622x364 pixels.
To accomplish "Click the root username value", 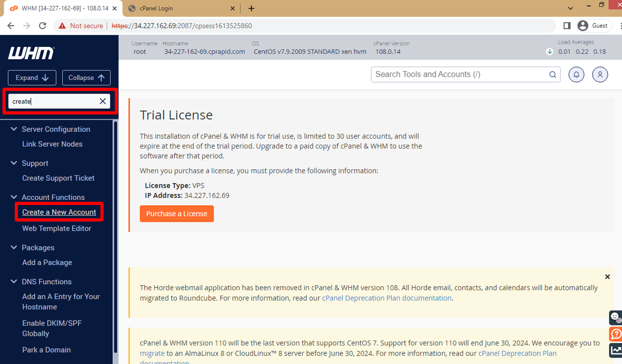I will [x=139, y=52].
